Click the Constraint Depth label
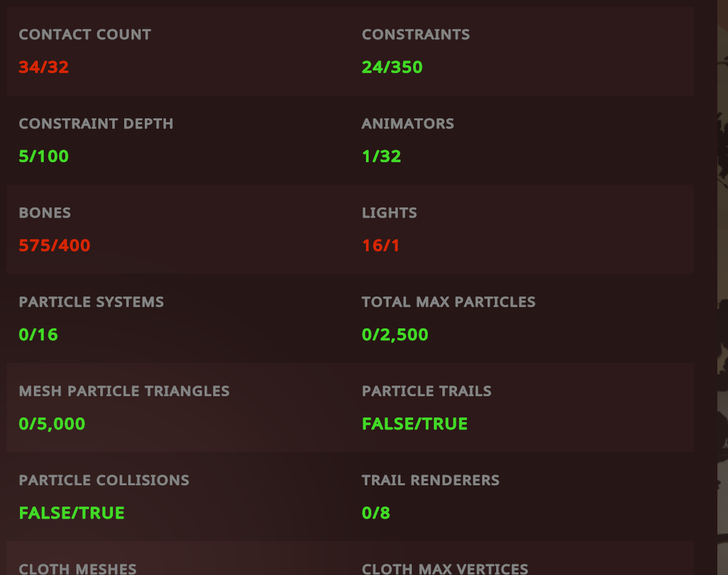This screenshot has width=728, height=575. point(96,124)
